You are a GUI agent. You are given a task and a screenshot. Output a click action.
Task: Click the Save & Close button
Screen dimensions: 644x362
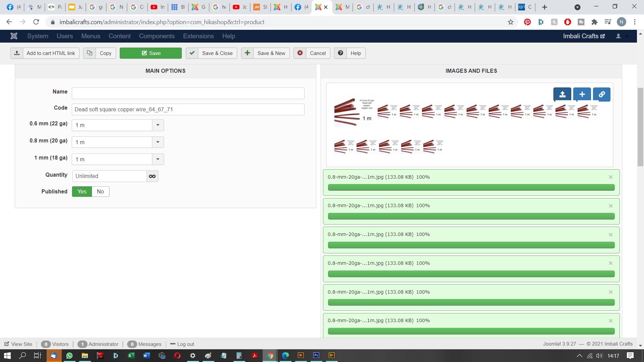(x=212, y=53)
